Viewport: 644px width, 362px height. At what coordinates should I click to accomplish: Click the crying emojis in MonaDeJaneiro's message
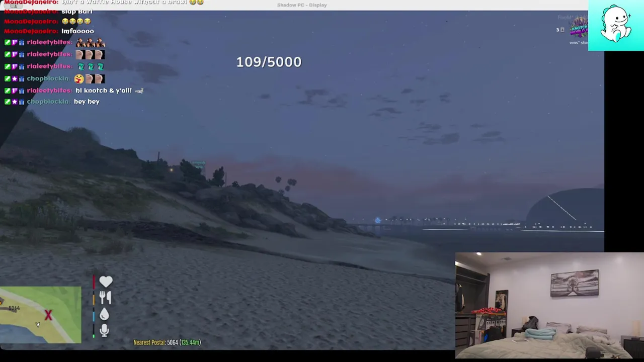click(76, 21)
